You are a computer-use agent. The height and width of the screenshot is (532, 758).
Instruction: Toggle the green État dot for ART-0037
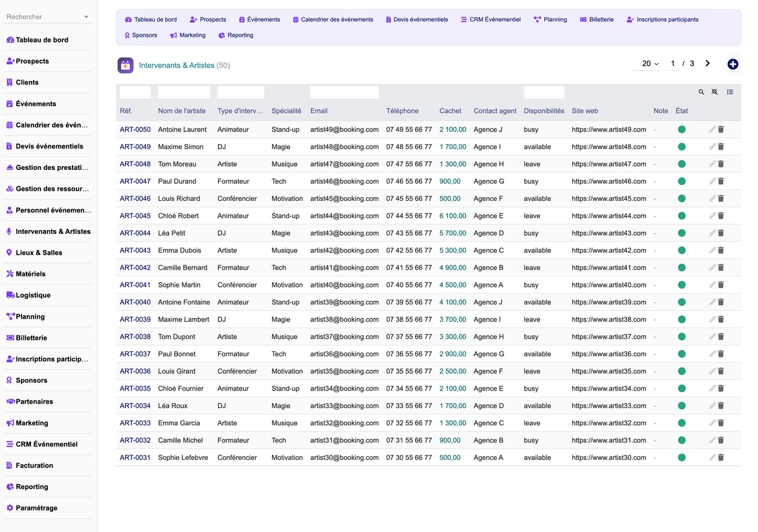click(682, 354)
